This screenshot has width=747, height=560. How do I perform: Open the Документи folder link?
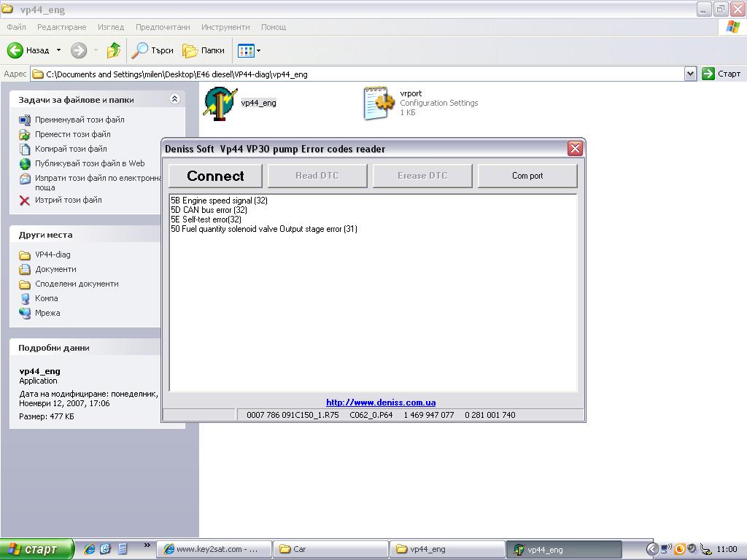55,269
